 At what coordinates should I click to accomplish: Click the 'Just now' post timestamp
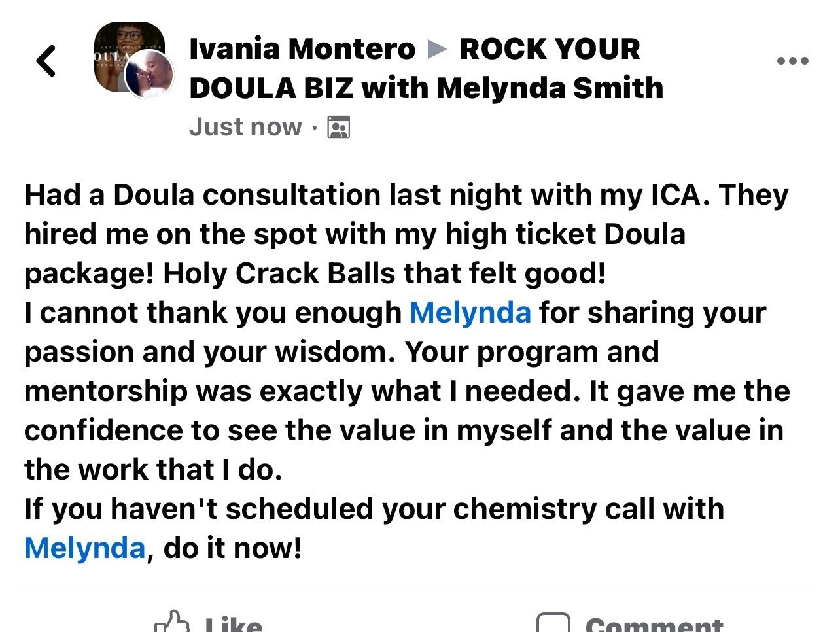(x=245, y=127)
